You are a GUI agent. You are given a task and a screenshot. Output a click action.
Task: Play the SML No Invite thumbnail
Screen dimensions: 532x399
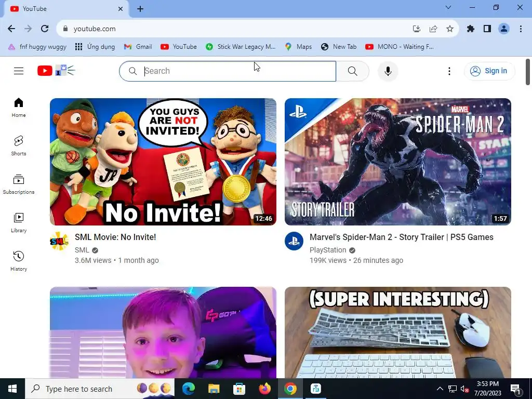pos(163,162)
